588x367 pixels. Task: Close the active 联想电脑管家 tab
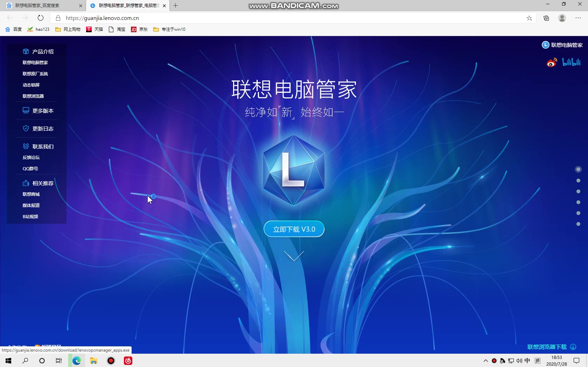(164, 6)
